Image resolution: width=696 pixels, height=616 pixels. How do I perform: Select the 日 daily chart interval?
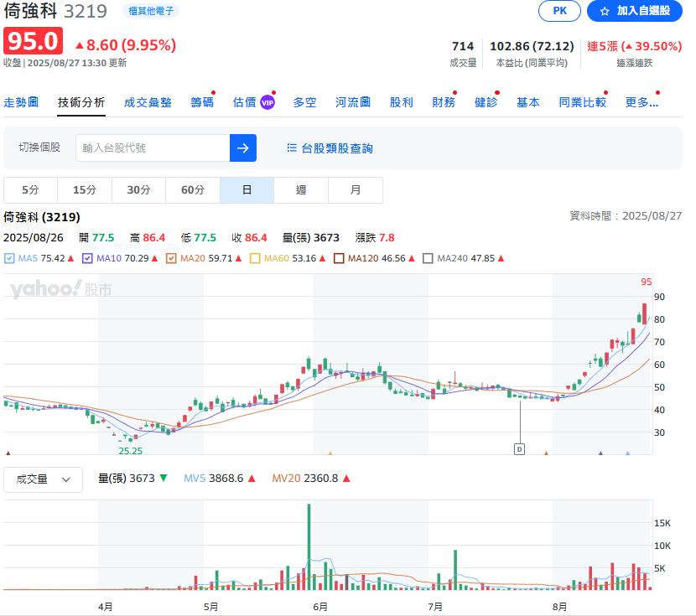click(x=247, y=189)
